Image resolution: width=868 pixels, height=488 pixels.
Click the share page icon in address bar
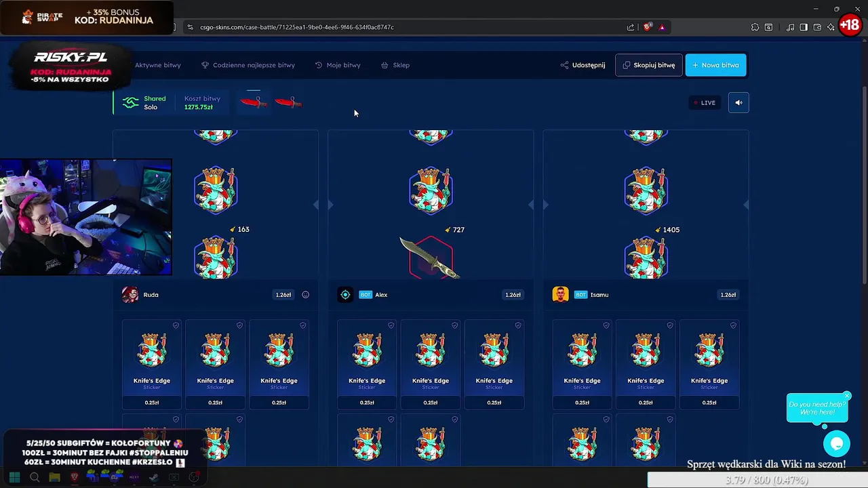tap(631, 27)
